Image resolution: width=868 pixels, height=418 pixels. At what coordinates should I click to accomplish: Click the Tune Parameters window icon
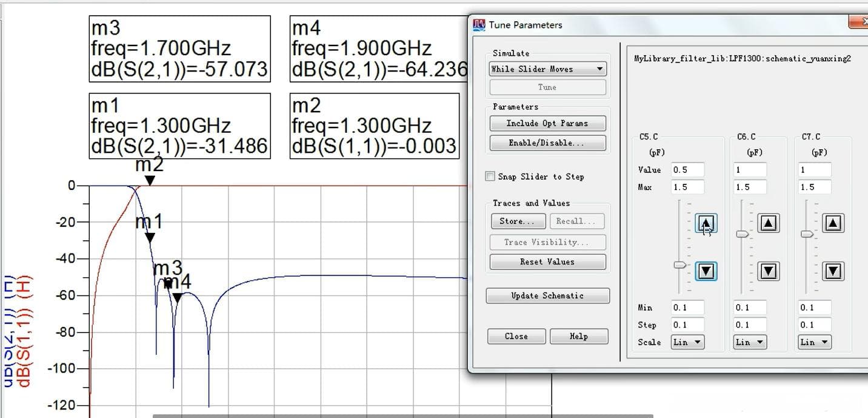click(479, 25)
